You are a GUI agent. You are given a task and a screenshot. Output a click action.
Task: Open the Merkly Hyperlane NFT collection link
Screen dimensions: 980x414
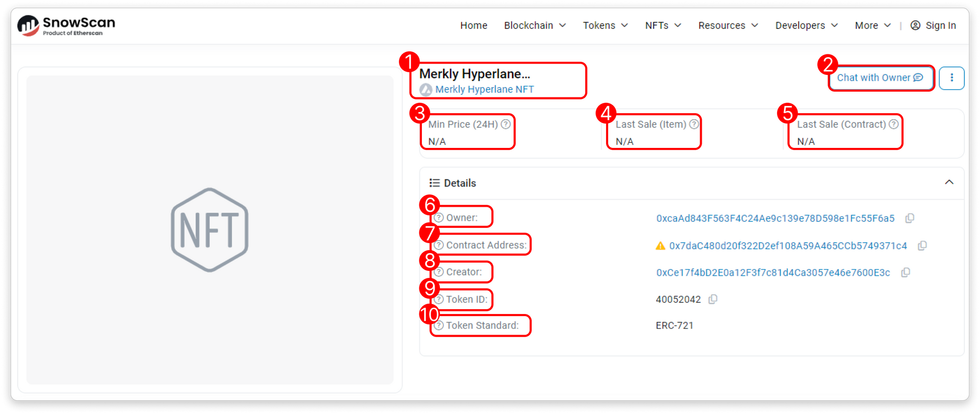(x=484, y=90)
